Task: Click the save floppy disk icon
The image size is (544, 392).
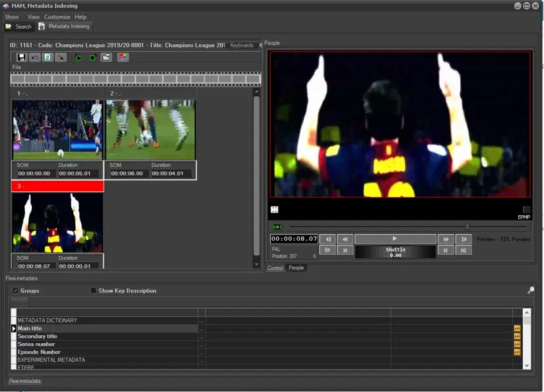Action: coord(22,57)
